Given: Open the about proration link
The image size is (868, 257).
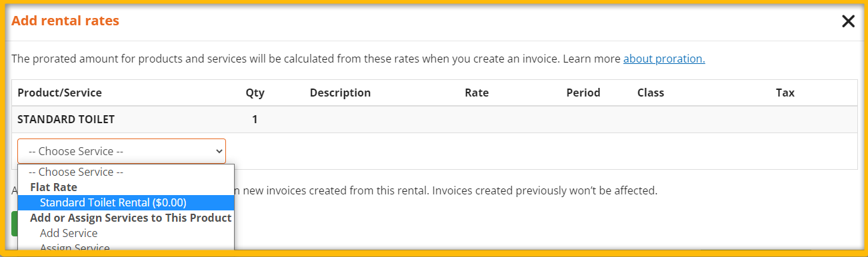Looking at the screenshot, I should click(x=664, y=59).
